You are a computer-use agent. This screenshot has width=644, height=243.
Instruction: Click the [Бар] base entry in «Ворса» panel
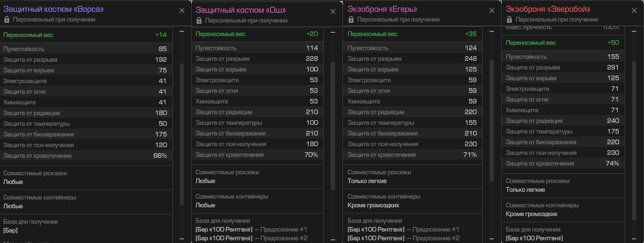[10, 230]
